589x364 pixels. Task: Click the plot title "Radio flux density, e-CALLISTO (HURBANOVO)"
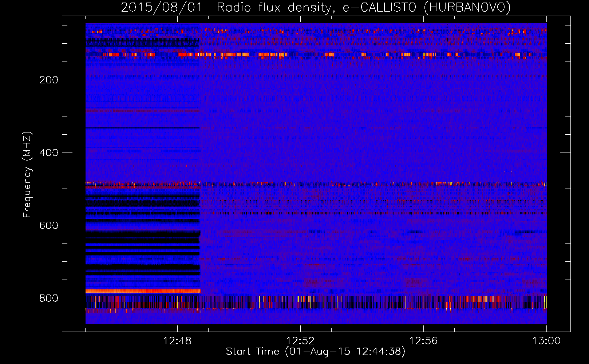363,7
